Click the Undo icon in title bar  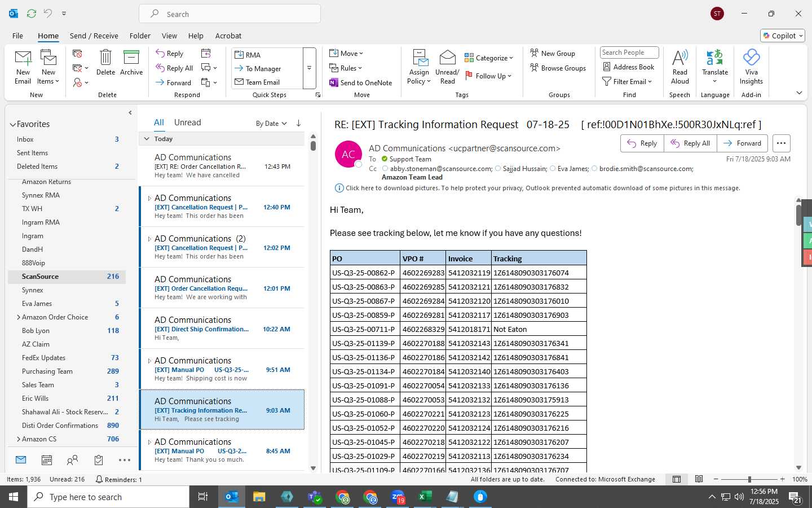(48, 14)
